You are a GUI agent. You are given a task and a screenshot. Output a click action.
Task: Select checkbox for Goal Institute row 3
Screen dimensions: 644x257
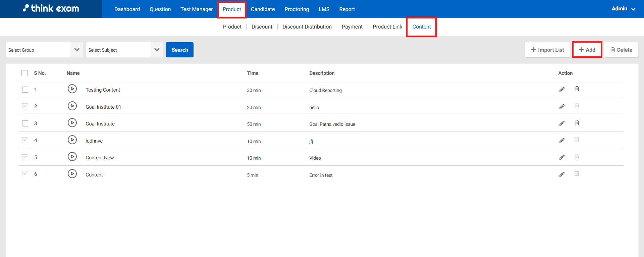point(25,123)
